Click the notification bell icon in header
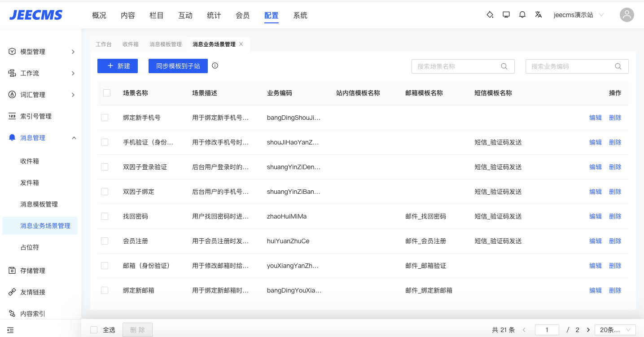 point(522,15)
